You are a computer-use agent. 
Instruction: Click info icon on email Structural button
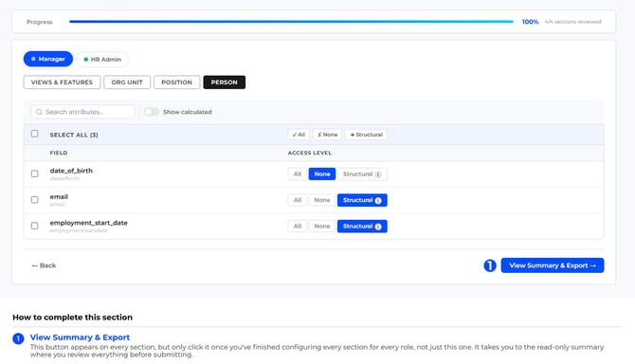coord(378,200)
